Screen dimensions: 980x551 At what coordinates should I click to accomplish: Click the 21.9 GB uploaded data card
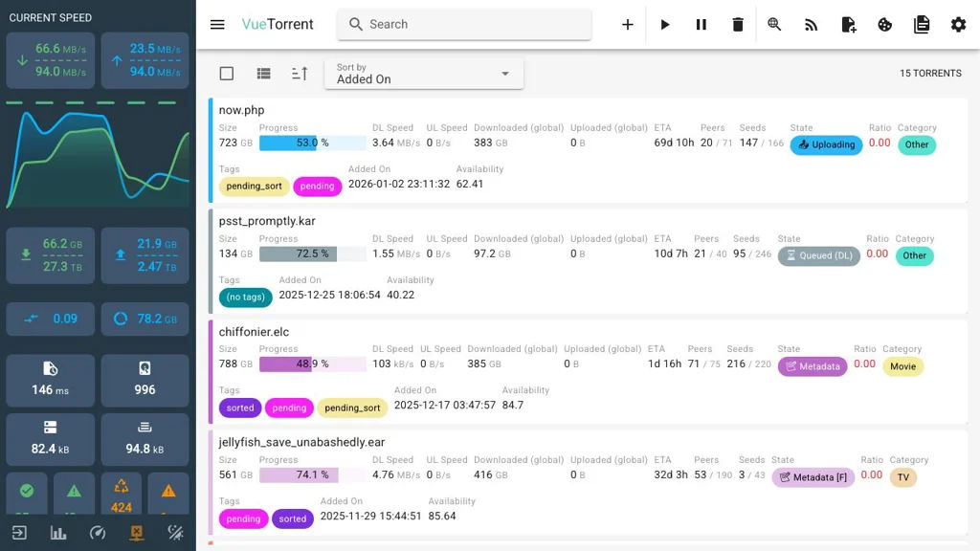145,254
